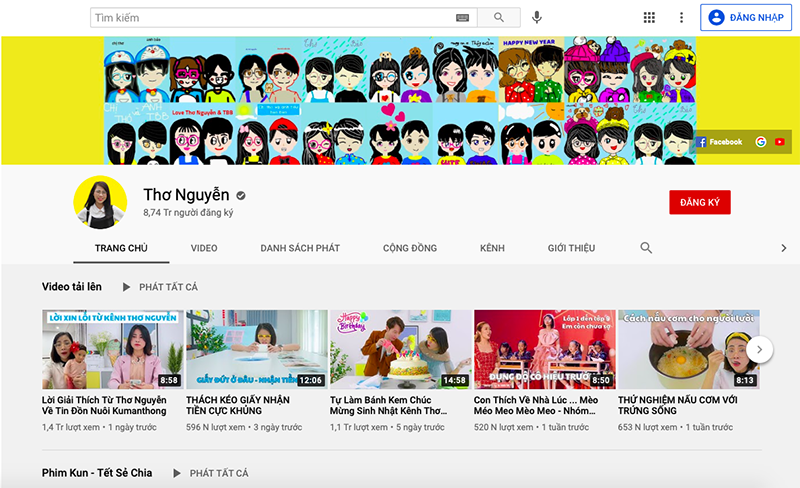Click the Thơ Nguyễn channel avatar
Viewport: 800px width, 488px height.
point(100,202)
